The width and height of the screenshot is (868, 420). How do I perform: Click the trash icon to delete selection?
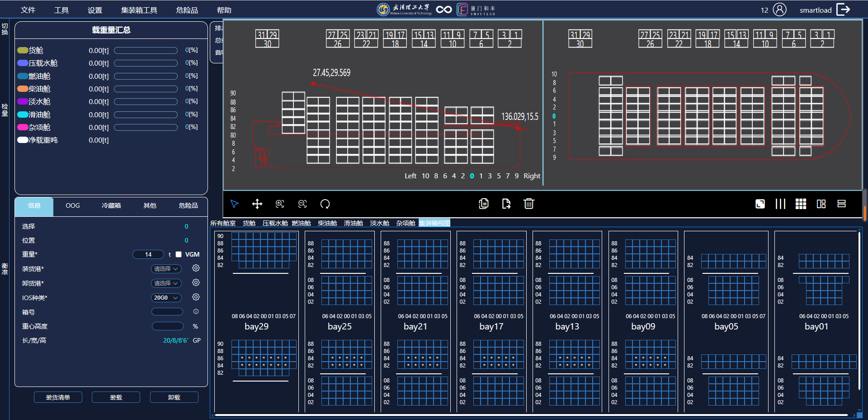click(529, 204)
